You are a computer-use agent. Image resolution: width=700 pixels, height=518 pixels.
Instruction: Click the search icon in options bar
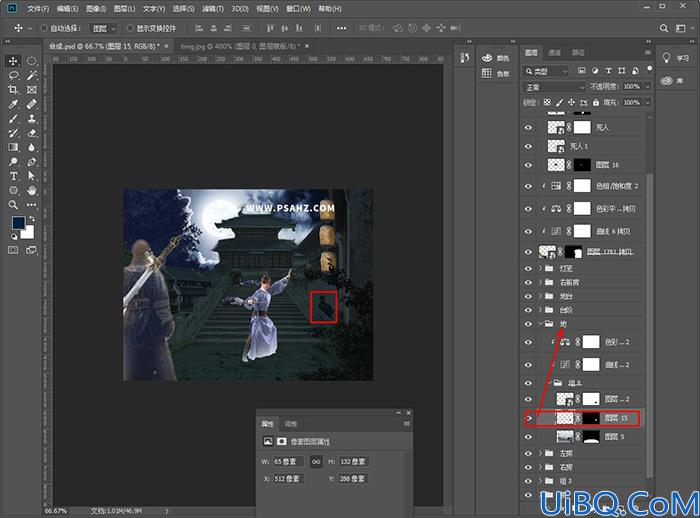tap(664, 28)
